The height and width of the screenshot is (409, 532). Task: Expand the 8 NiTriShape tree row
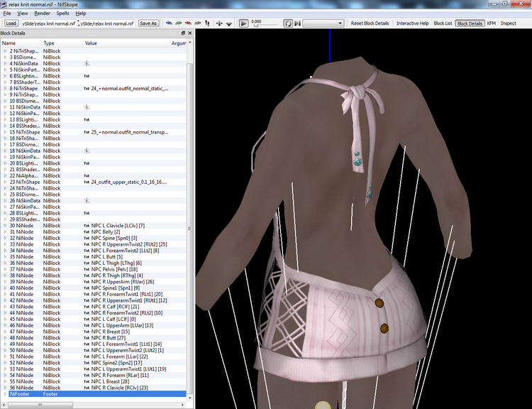tap(5, 88)
